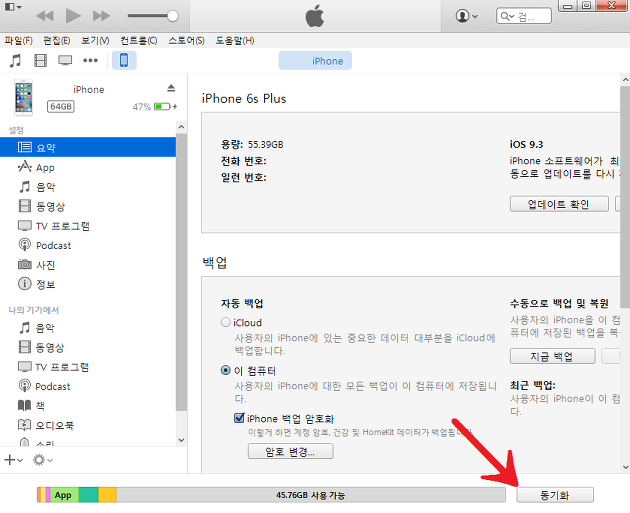Click main pane scrollbar down arrow

(625, 467)
